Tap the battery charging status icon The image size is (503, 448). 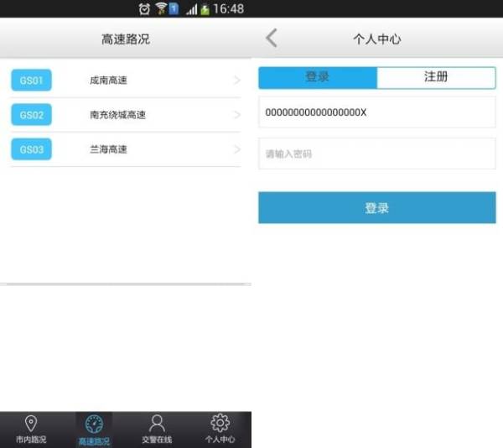[x=205, y=9]
